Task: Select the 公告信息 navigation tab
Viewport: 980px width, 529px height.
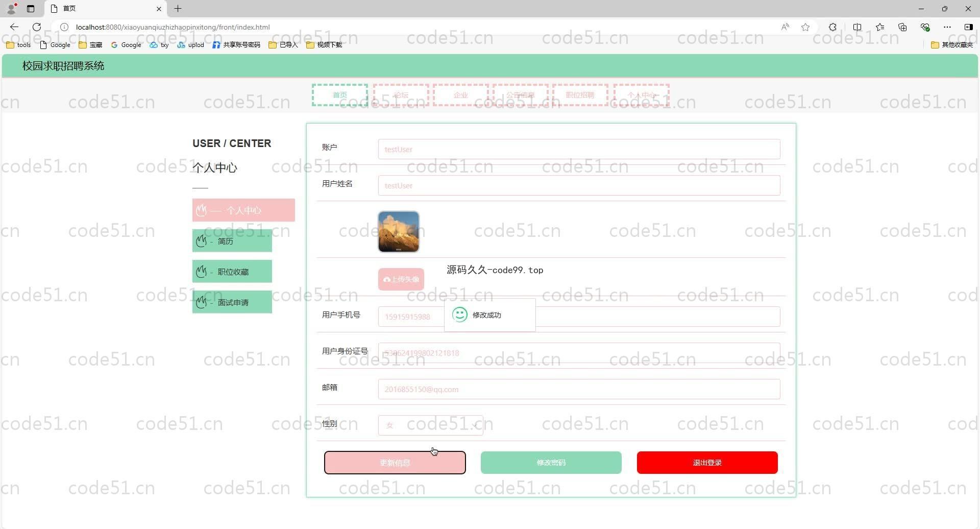Action: point(521,95)
